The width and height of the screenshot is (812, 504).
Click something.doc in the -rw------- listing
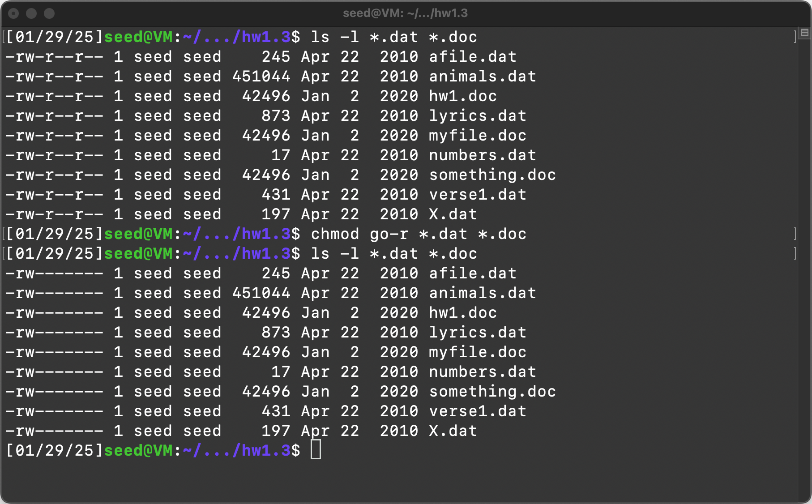pyautogui.click(x=492, y=392)
